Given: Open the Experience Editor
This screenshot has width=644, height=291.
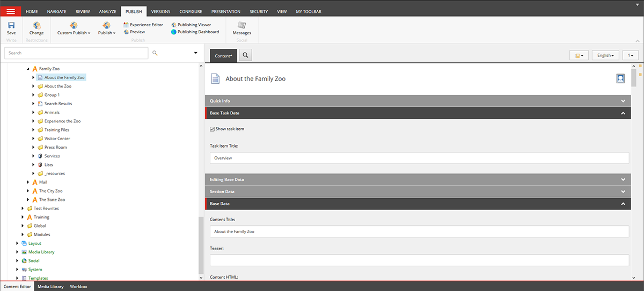Looking at the screenshot, I should [143, 25].
